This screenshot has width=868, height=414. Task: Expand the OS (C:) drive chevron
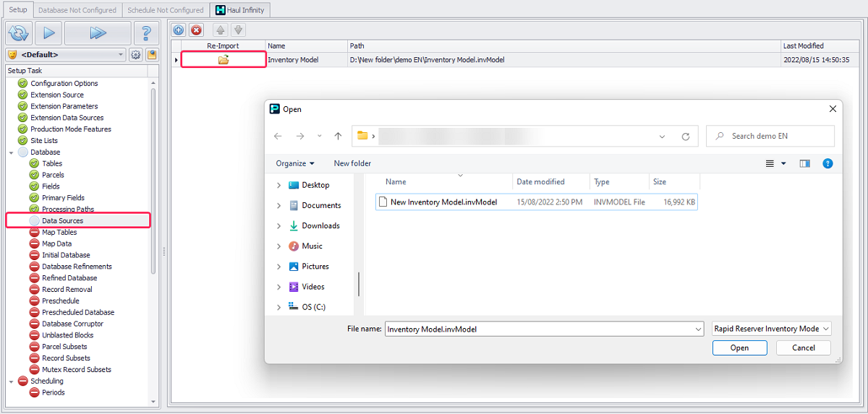click(x=278, y=306)
